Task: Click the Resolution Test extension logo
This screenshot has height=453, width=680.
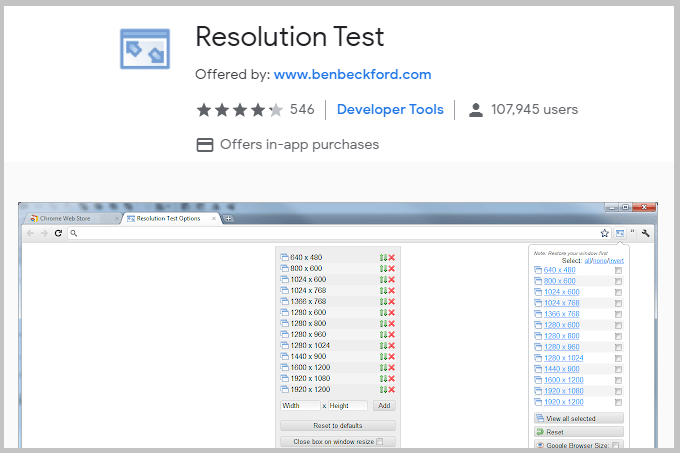Action: click(145, 49)
